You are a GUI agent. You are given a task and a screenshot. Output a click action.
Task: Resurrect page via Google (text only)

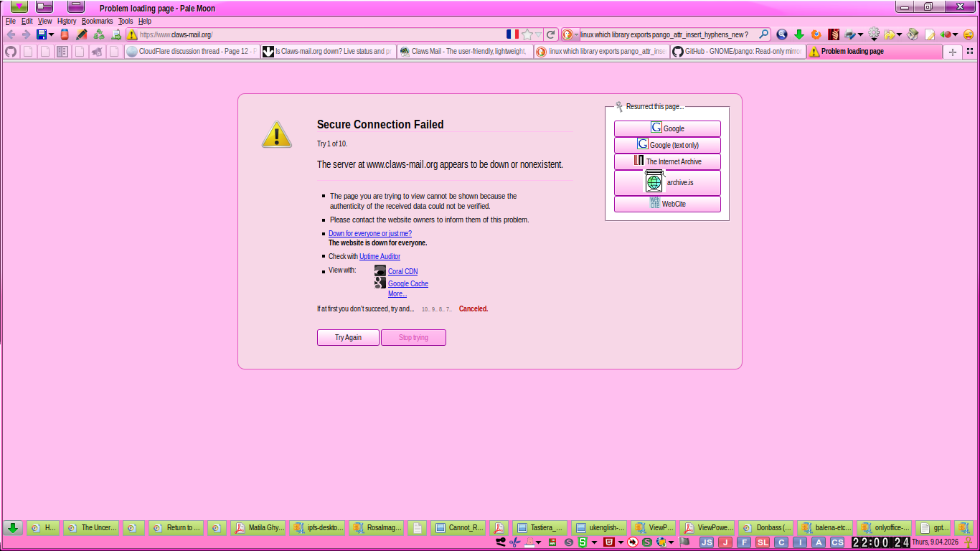coord(667,145)
